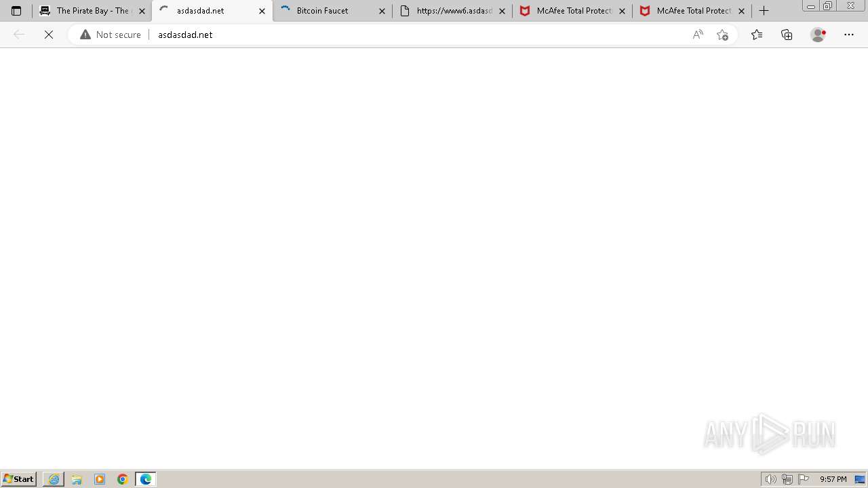Viewport: 868px width, 488px height.
Task: Add this page to favorites
Action: (722, 35)
